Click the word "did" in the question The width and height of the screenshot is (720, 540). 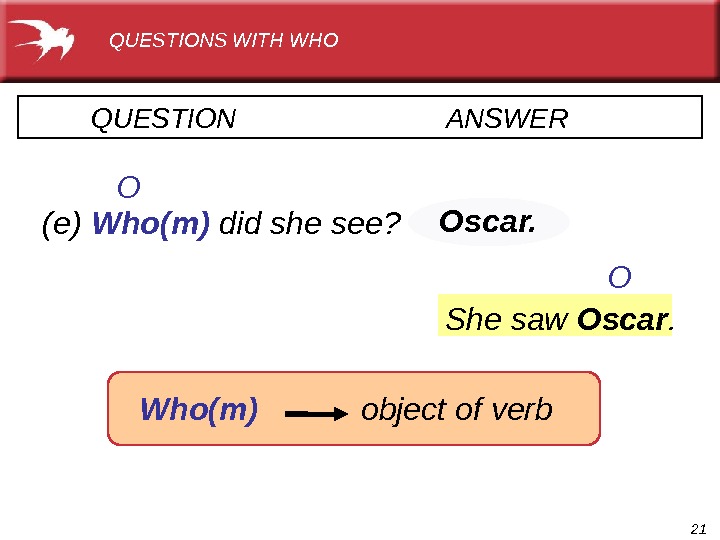click(x=238, y=224)
